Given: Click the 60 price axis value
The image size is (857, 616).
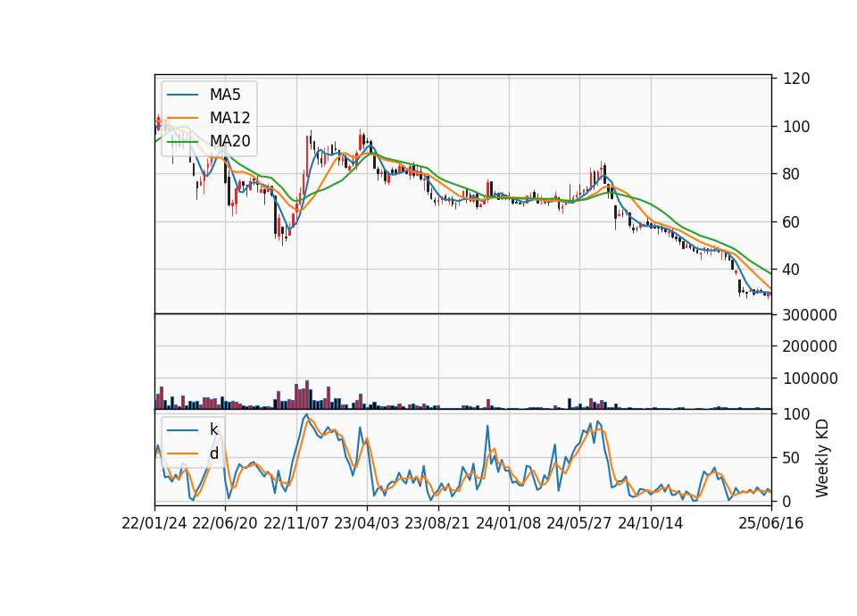Looking at the screenshot, I should [x=792, y=222].
